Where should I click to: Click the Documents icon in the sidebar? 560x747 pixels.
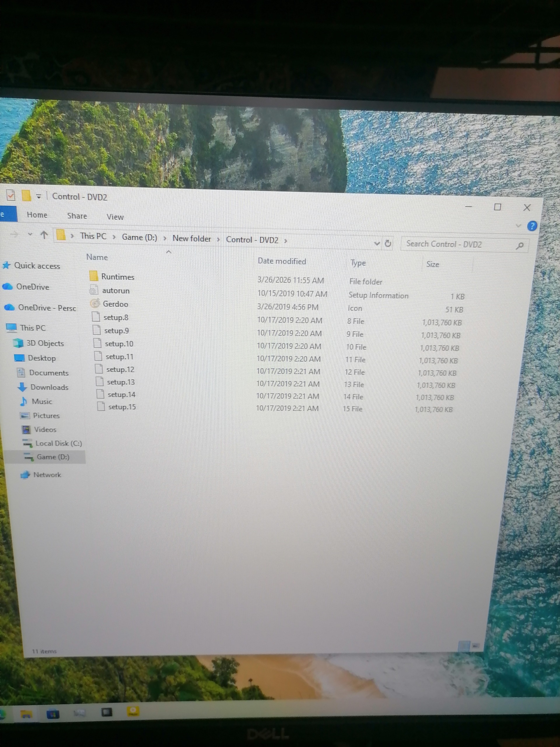point(21,373)
